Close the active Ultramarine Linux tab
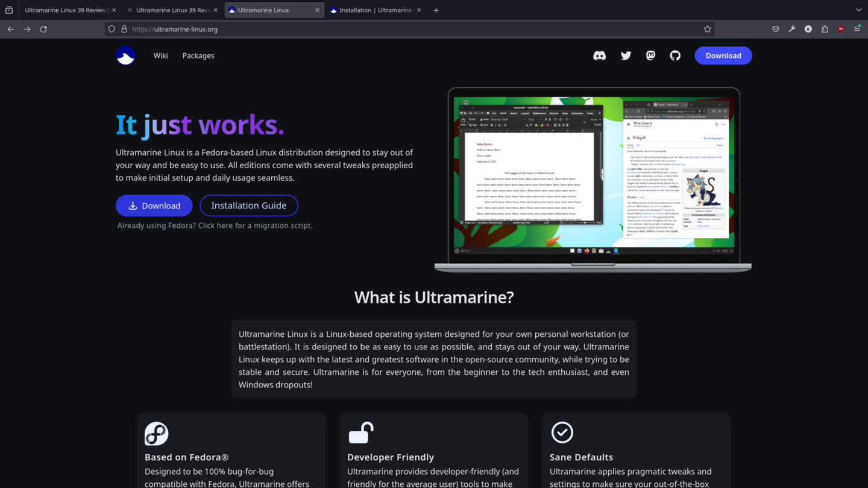The height and width of the screenshot is (488, 868). point(317,10)
